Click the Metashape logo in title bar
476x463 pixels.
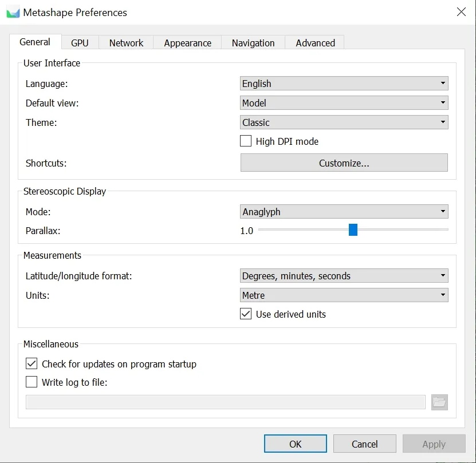coord(13,13)
